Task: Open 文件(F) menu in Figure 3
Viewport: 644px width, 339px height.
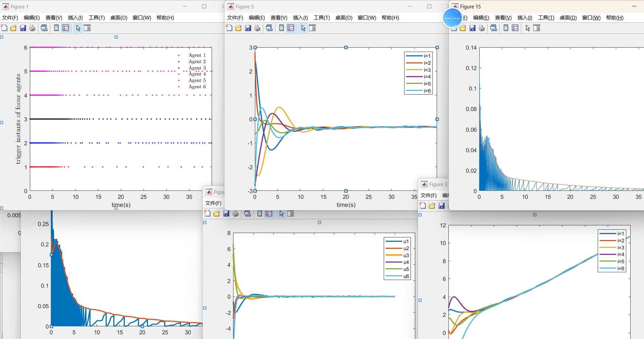Action: tap(429, 195)
